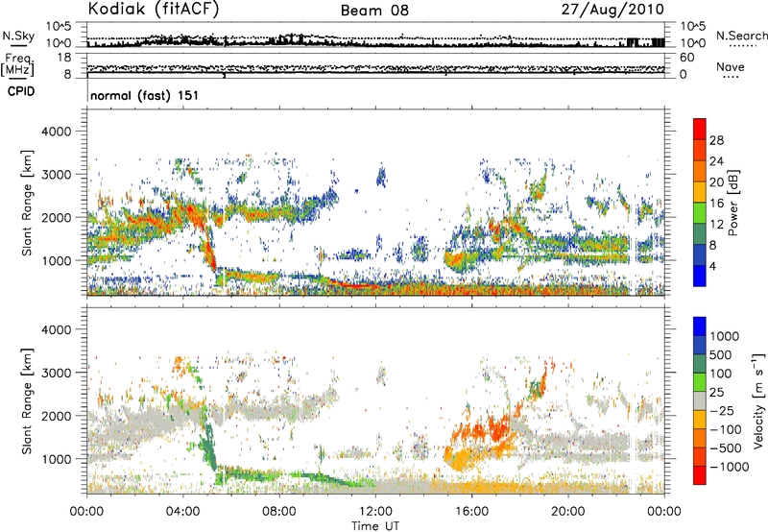This screenshot has width=768, height=532.
Task: Click the "20" label on the power colorbar
Action: click(x=716, y=182)
